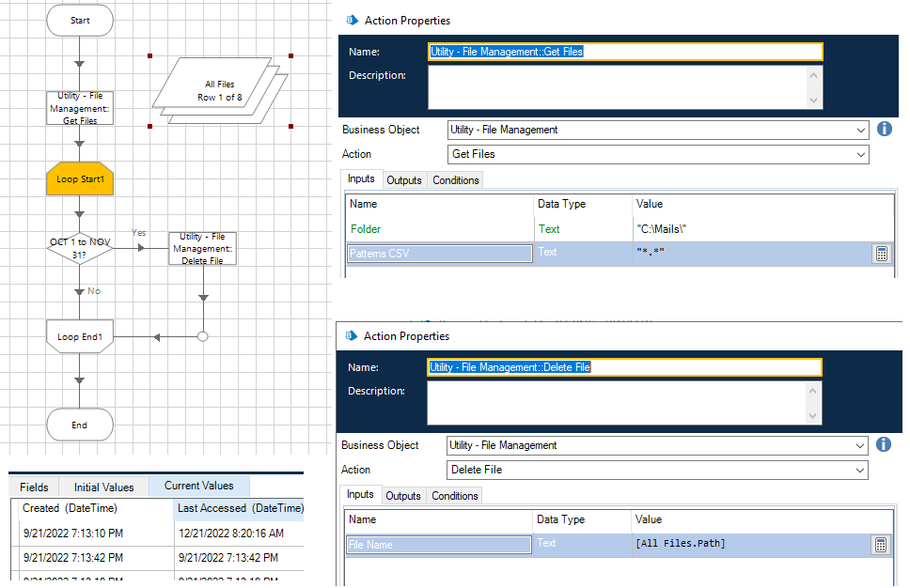The width and height of the screenshot is (910, 588).
Task: Select the Loop Start1 stage
Action: click(x=80, y=178)
